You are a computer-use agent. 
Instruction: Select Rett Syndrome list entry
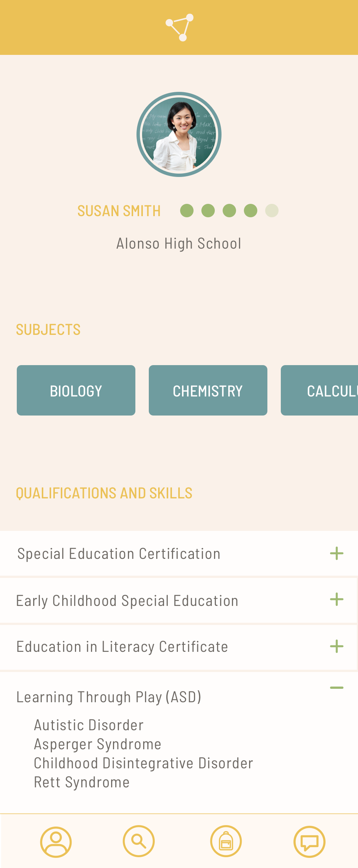82,782
